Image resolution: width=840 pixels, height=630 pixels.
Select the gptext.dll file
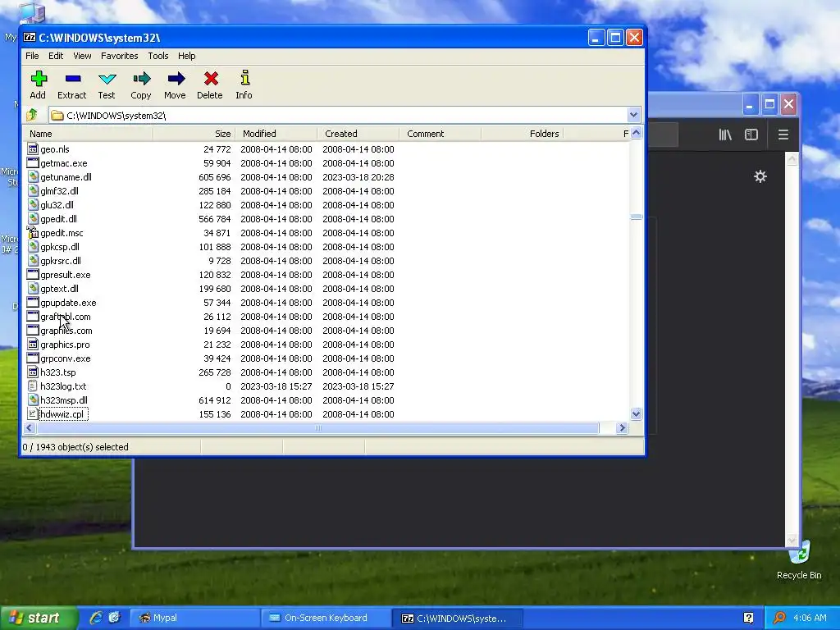point(59,288)
